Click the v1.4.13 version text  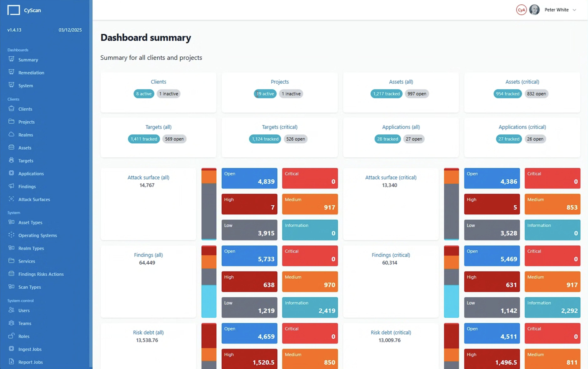14,30
